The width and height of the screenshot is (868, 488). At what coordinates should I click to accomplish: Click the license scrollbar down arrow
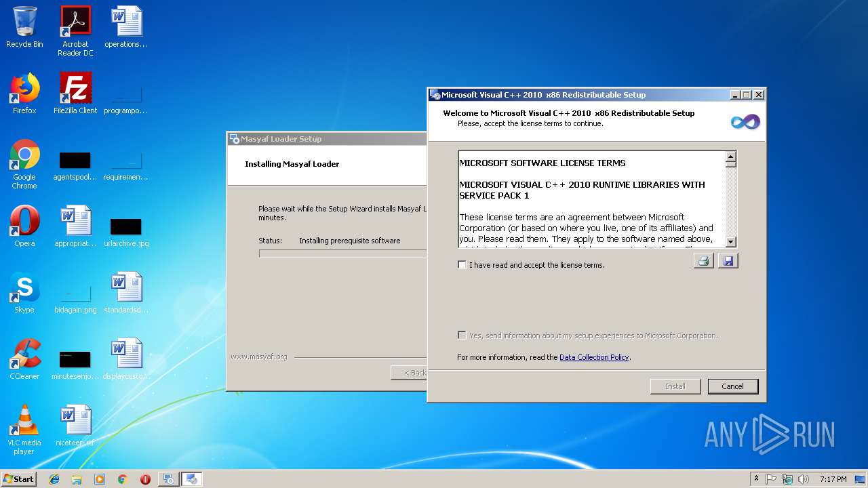click(x=731, y=242)
